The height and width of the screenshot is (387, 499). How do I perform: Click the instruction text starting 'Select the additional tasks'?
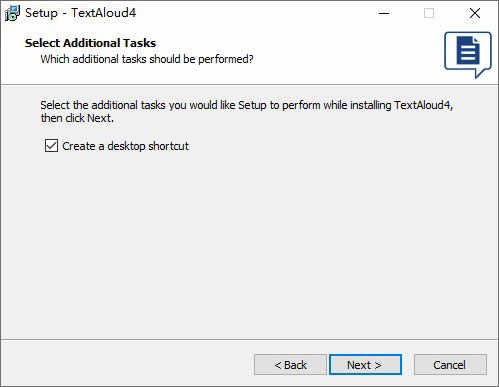(247, 111)
